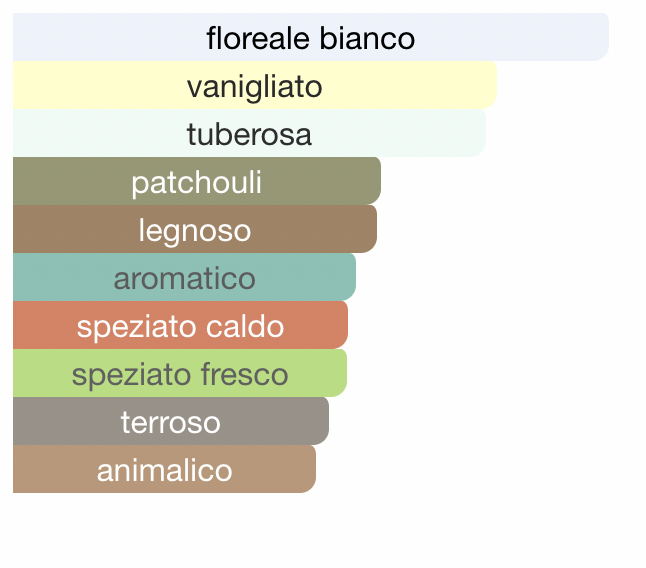The width and height of the screenshot is (646, 568).
Task: Click the tuberosa accord bar
Action: [249, 133]
